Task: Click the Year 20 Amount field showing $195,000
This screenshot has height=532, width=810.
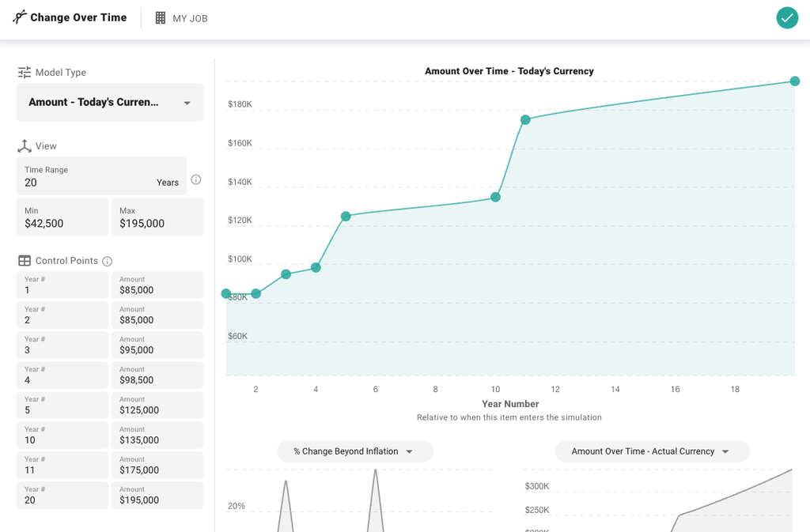Action: click(x=157, y=495)
